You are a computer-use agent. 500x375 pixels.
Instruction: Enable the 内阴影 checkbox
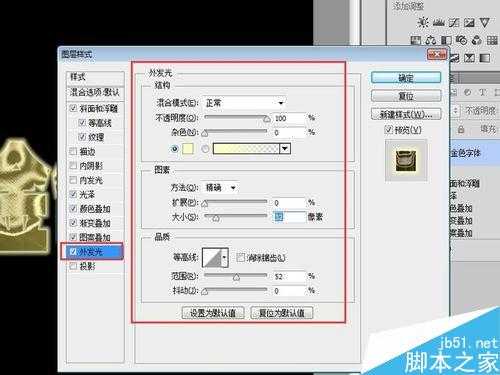click(73, 165)
